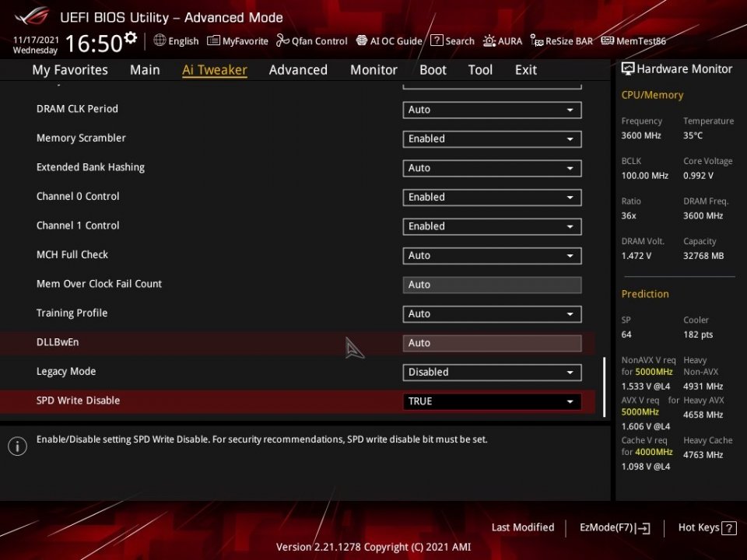Open SPD Write Disable dropdown
This screenshot has width=747, height=560.
[492, 401]
